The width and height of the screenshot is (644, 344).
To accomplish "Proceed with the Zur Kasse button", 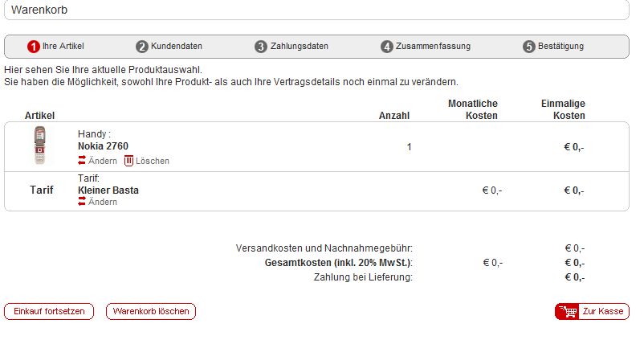I will 592,312.
